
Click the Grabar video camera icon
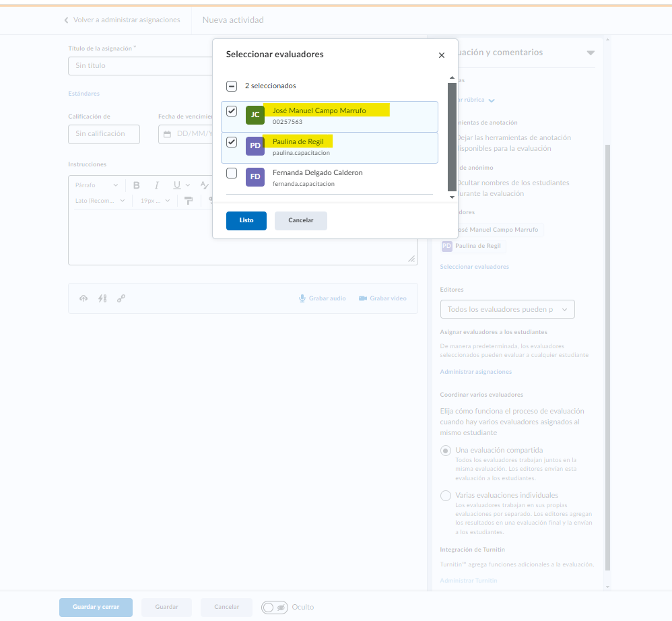pyautogui.click(x=362, y=298)
